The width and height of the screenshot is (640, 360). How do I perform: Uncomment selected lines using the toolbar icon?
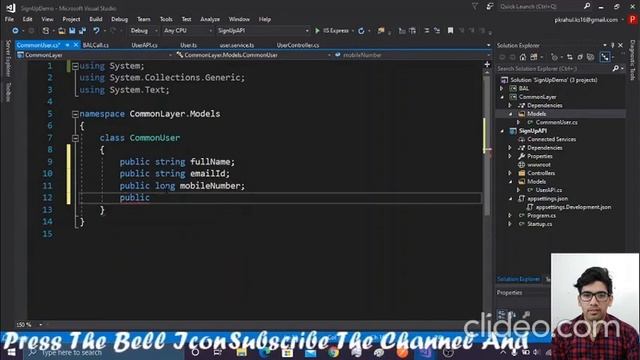(x=437, y=31)
